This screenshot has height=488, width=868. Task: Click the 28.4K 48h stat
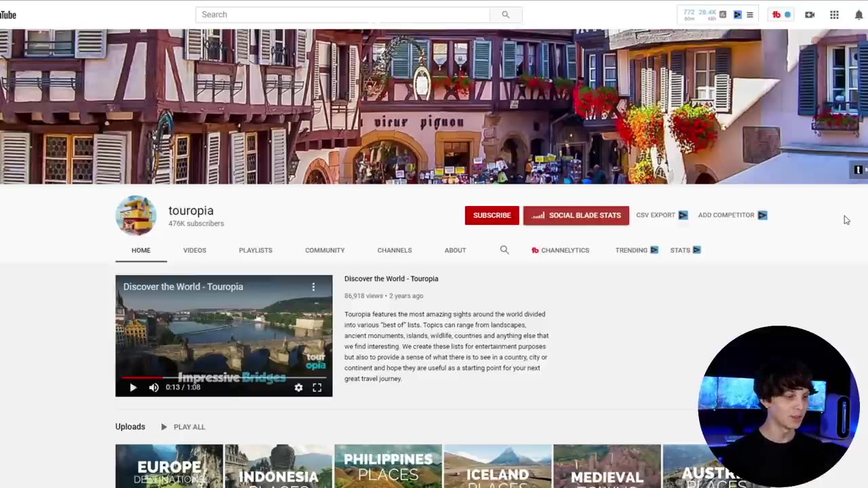point(708,14)
